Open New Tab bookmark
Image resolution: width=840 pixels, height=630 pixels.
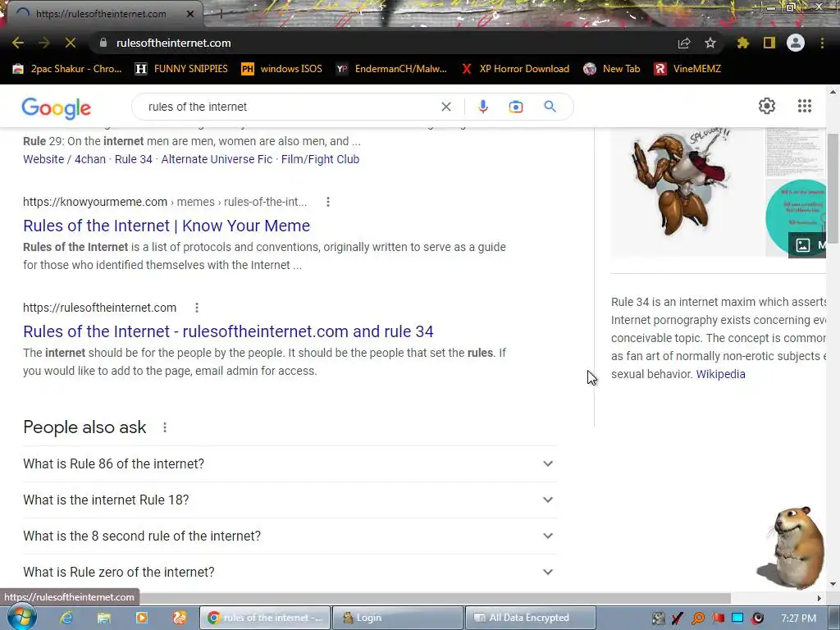click(612, 69)
